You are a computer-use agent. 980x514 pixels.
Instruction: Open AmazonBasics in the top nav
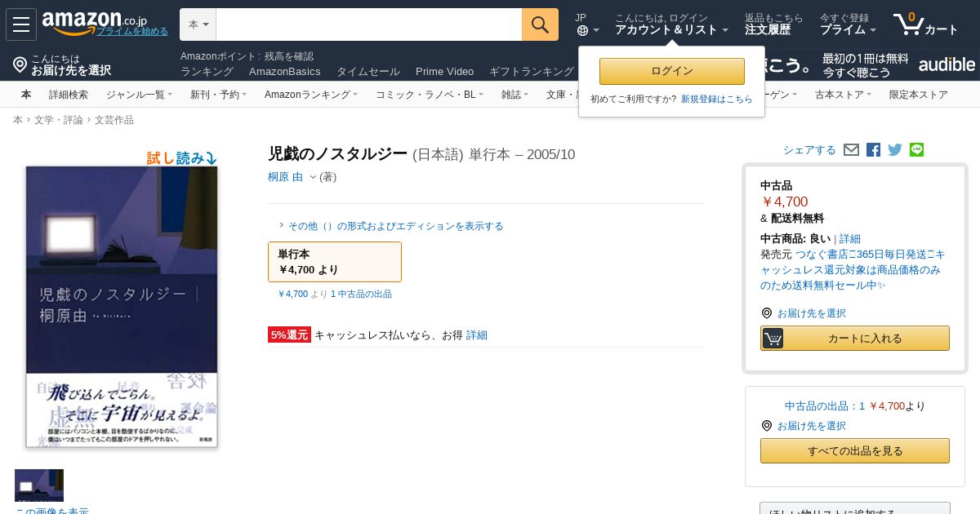(285, 72)
